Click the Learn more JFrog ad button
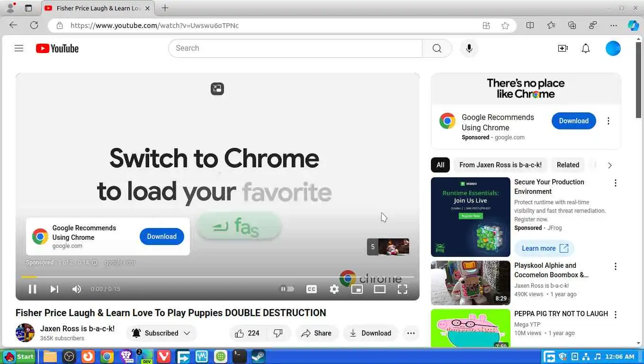This screenshot has width=644, height=364. [x=545, y=248]
